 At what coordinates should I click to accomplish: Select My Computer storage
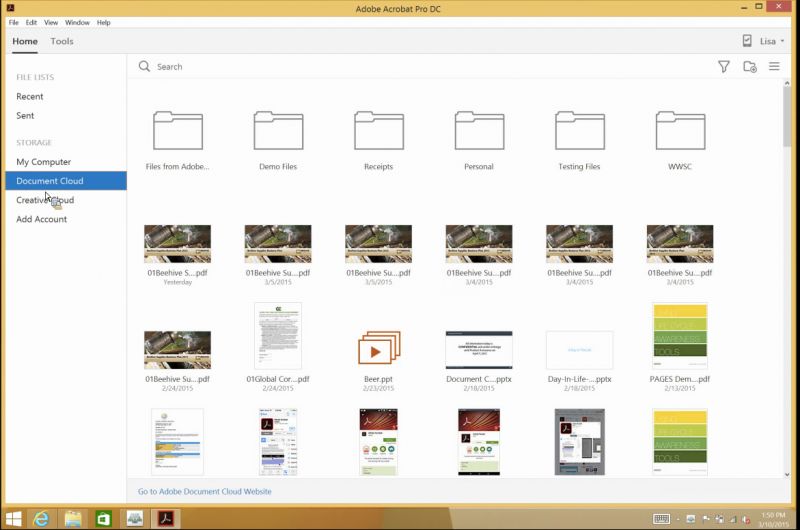tap(43, 162)
